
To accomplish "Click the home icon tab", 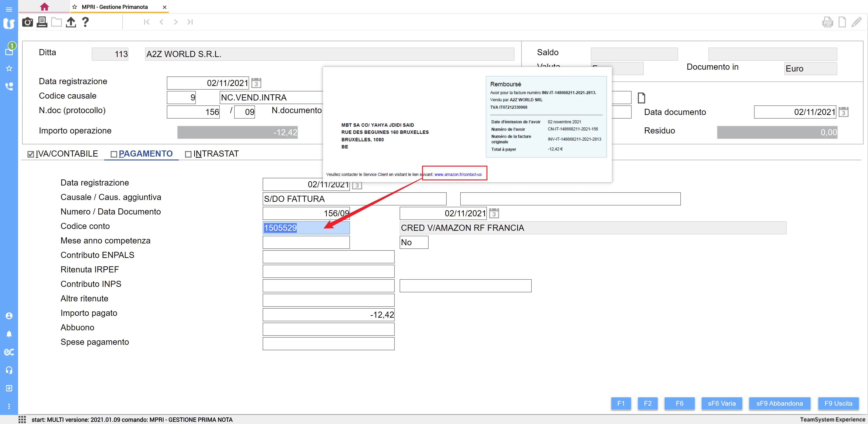I will point(44,7).
